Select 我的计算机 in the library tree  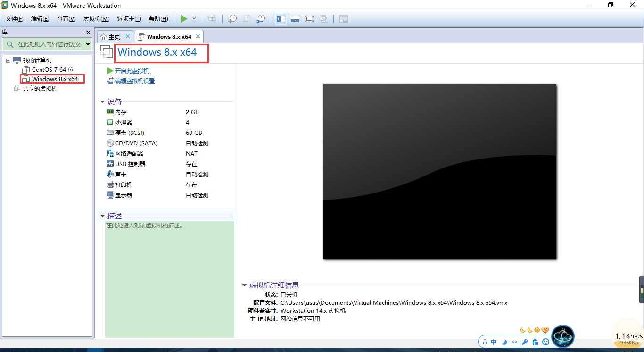37,60
